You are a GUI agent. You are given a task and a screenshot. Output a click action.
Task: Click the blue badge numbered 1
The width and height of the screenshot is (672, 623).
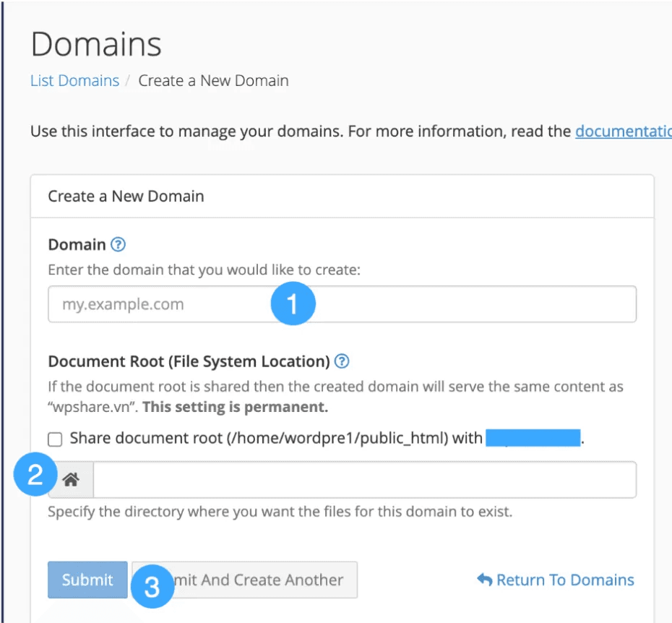293,304
